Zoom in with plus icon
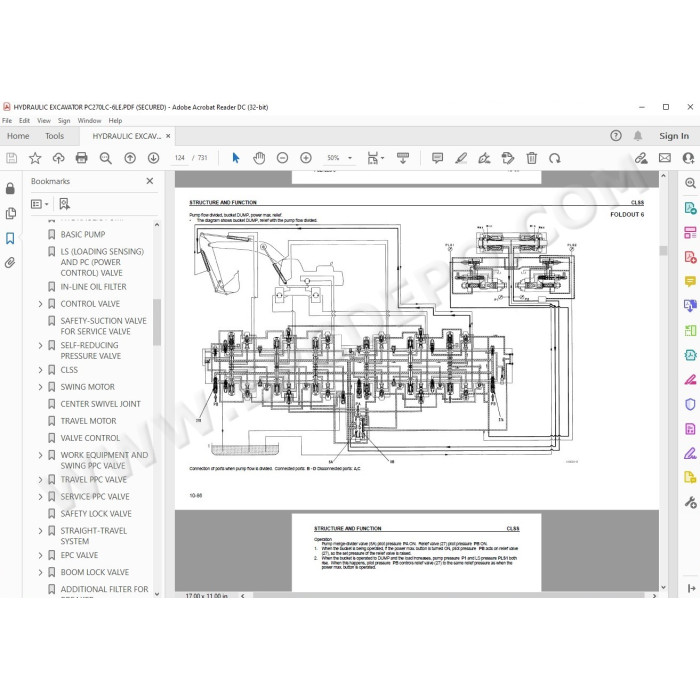The height and width of the screenshot is (700, 700). pos(306,158)
